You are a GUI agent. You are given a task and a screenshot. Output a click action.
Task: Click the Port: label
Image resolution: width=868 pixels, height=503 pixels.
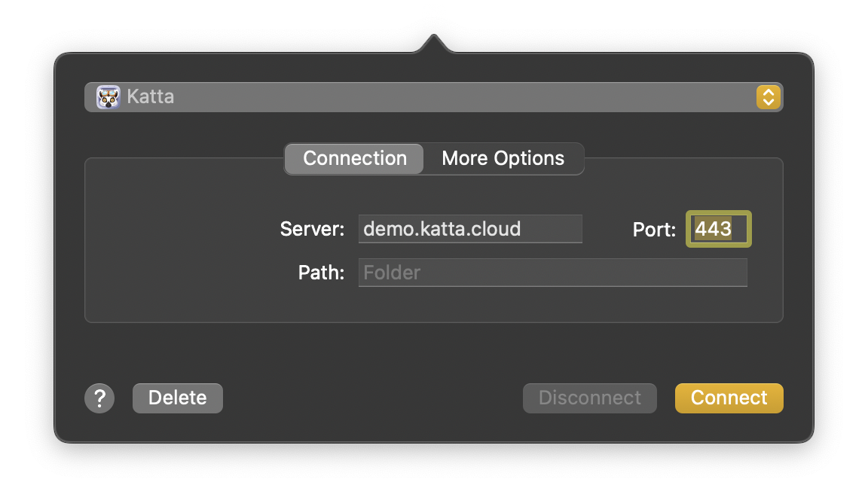pyautogui.click(x=654, y=230)
